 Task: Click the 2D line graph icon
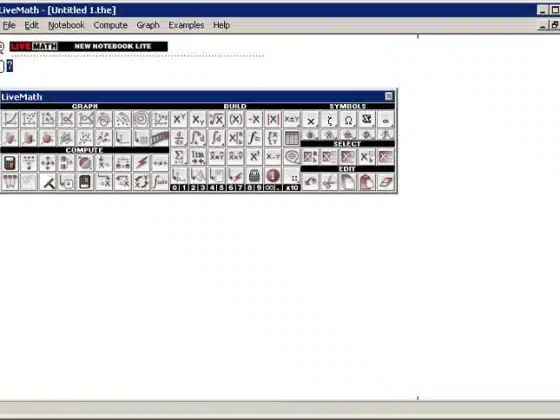pos(10,119)
